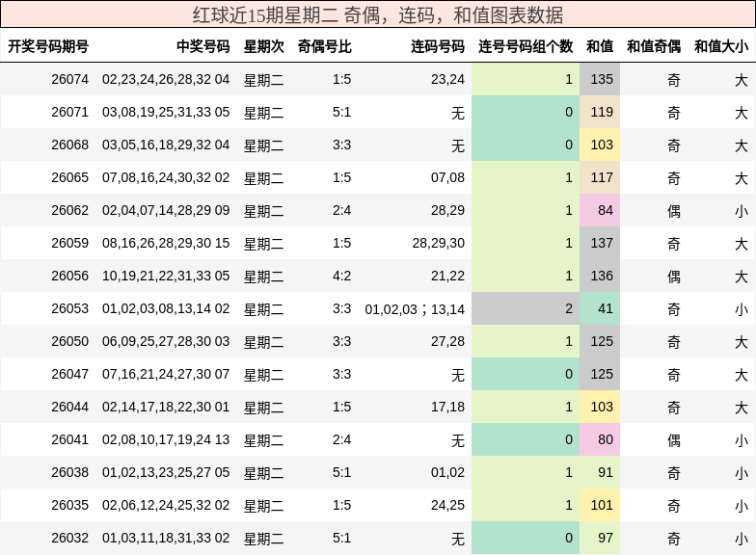Image resolution: width=756 pixels, height=555 pixels.
Task: Select the 连码号码 column header
Action: [x=438, y=46]
